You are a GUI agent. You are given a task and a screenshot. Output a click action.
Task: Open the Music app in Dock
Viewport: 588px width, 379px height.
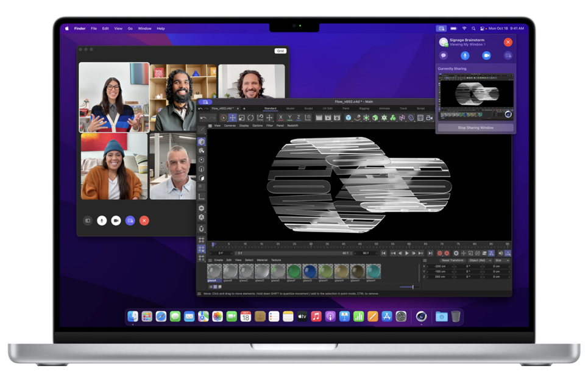316,316
